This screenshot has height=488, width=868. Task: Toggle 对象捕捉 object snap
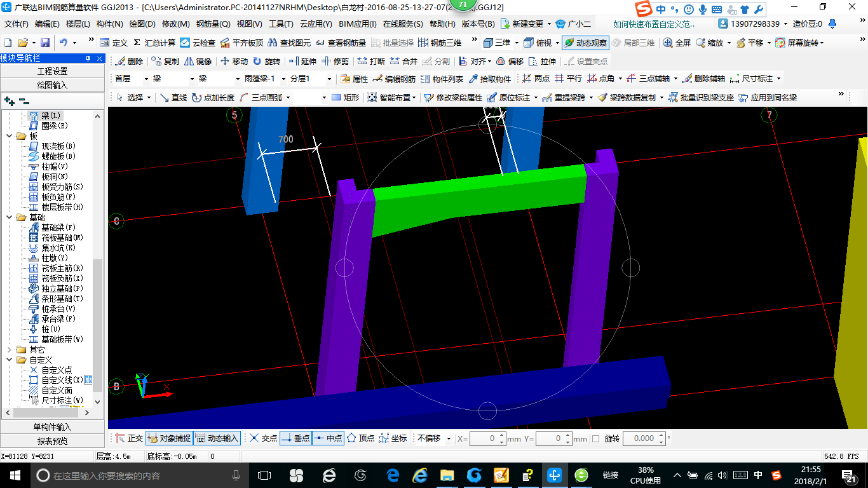point(169,438)
